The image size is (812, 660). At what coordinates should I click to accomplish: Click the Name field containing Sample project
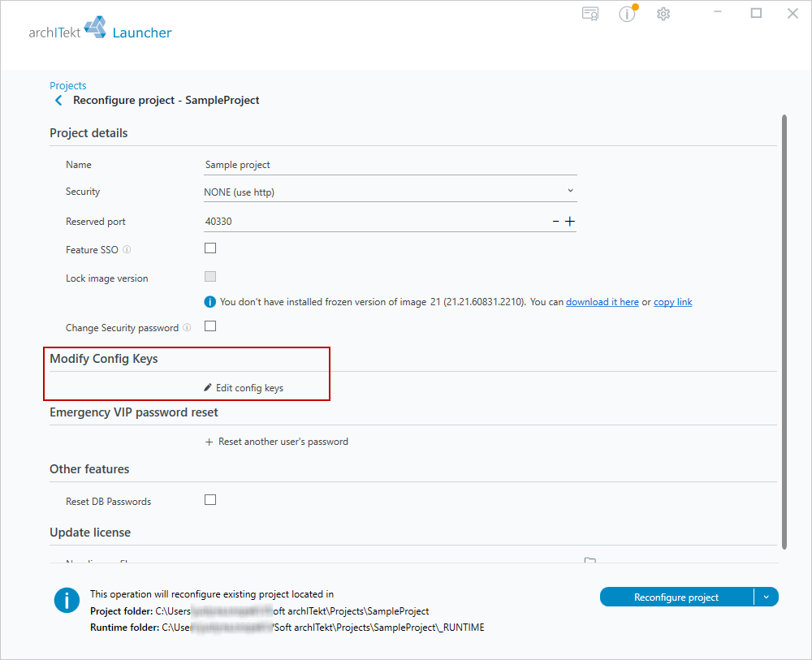click(390, 165)
